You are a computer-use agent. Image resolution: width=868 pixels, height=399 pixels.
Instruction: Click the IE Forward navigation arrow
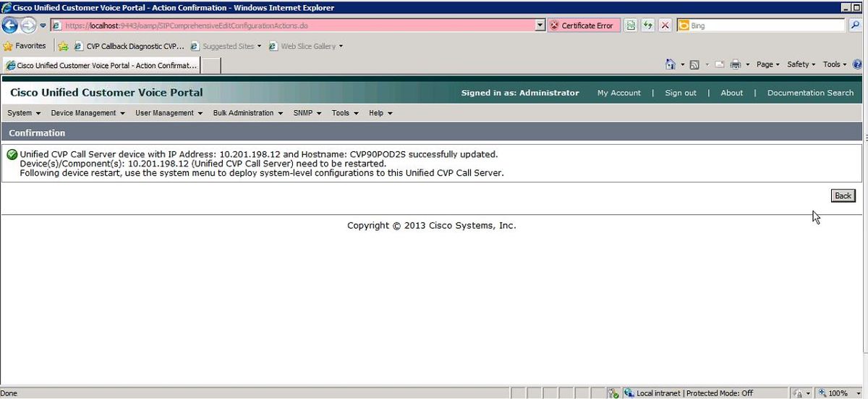coord(27,25)
